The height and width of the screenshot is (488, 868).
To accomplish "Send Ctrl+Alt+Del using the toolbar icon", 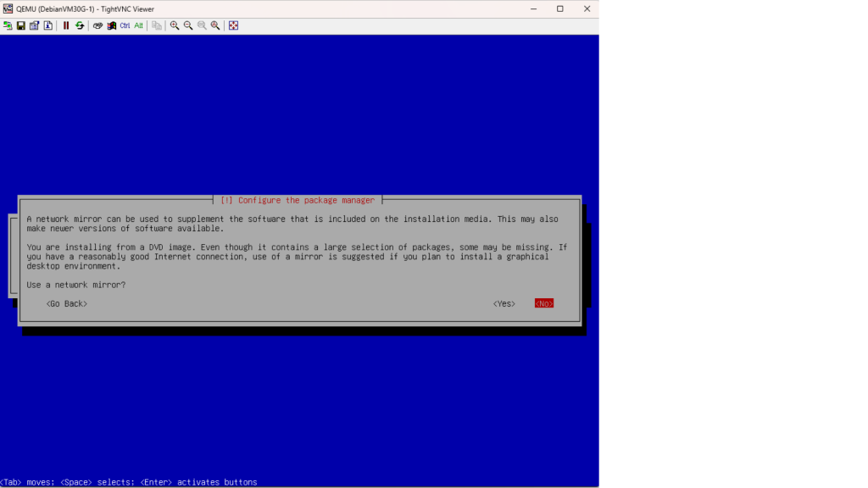I will click(x=97, y=25).
